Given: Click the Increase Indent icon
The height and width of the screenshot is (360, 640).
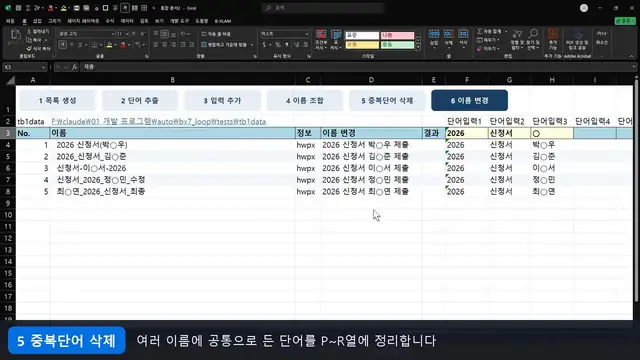Looking at the screenshot, I should click(191, 45).
